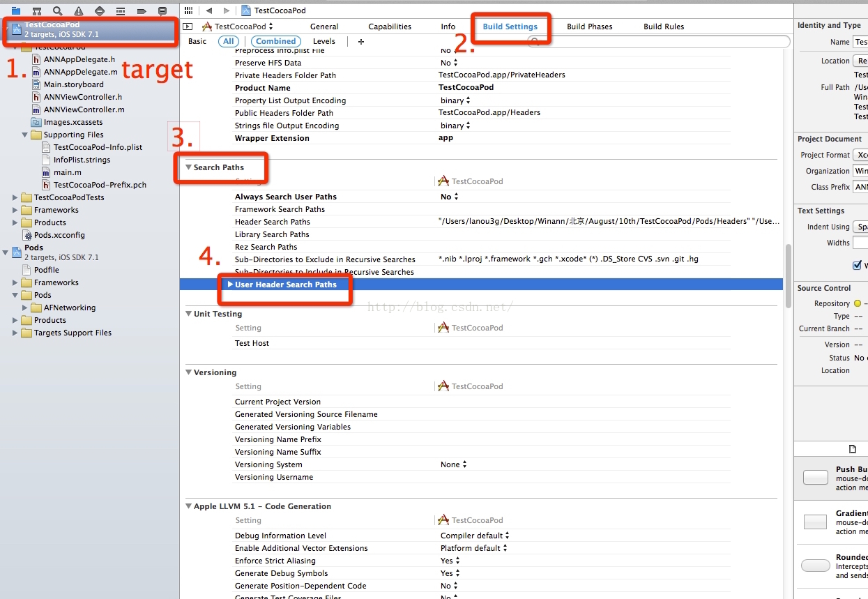Image resolution: width=868 pixels, height=599 pixels.
Task: Collapse the Versioning section
Action: 188,372
